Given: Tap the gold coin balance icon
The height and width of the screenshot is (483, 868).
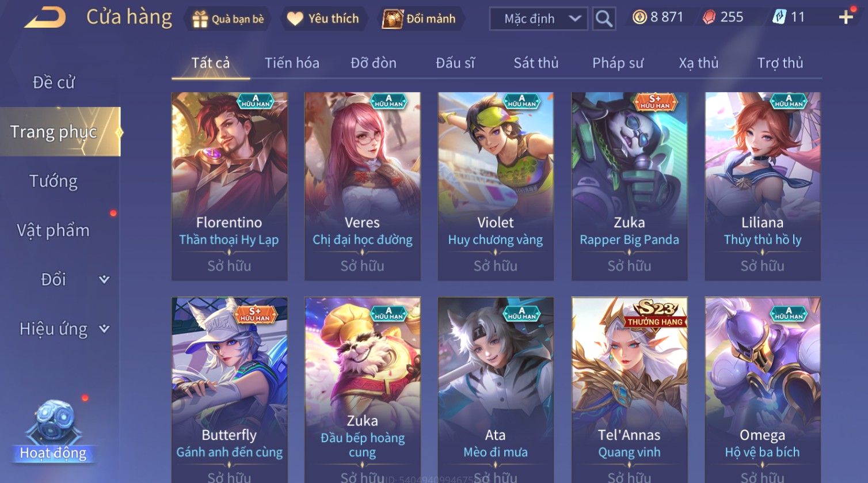Looking at the screenshot, I should [639, 17].
